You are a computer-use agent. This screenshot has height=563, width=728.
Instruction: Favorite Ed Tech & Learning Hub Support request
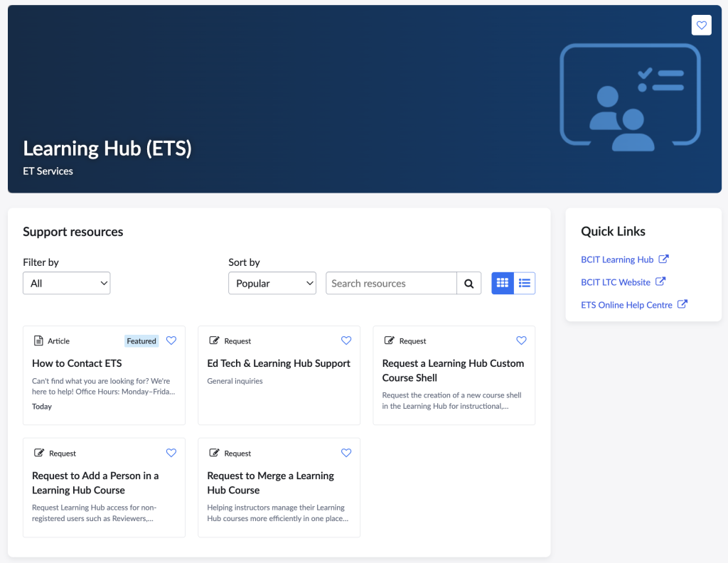pos(346,341)
